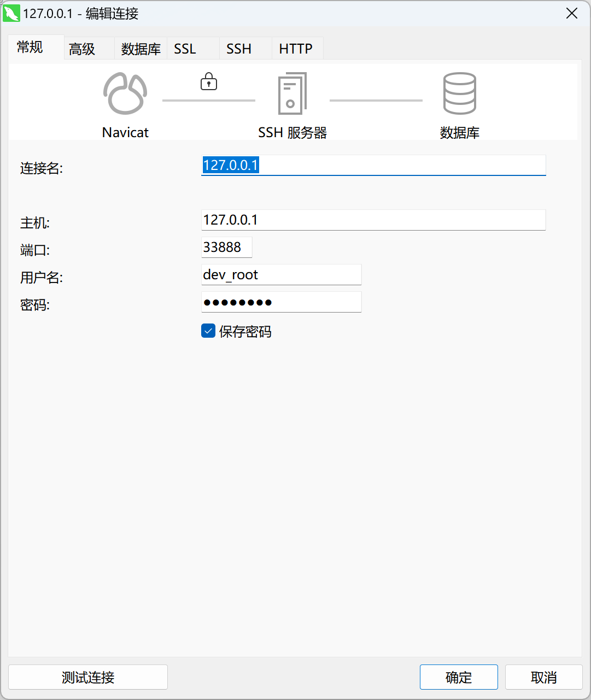Confirm with the 确定 button
Screen dimensions: 591x700
459,677
